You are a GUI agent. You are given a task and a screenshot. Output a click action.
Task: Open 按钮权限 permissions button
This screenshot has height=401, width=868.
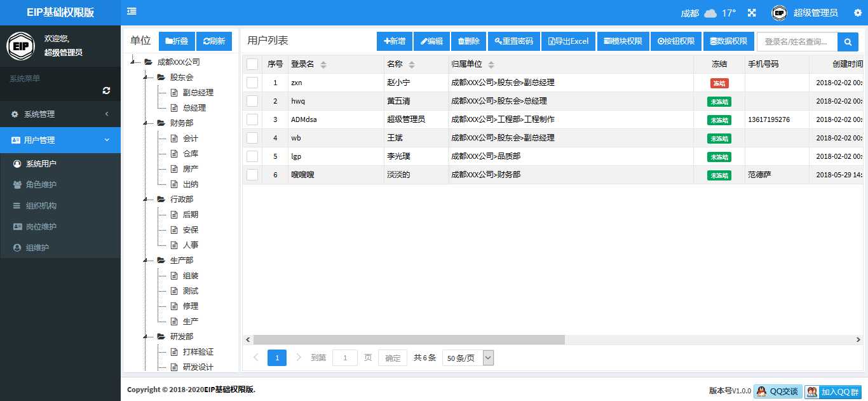676,41
